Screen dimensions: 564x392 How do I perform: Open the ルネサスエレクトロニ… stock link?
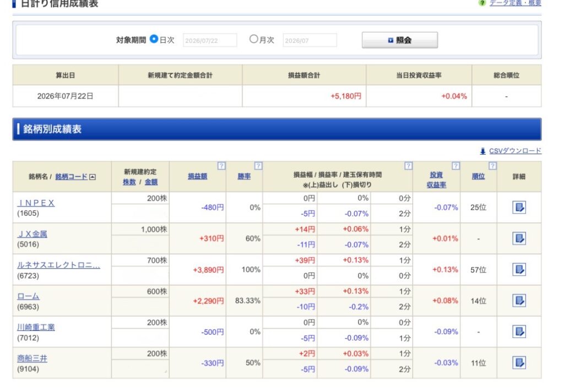(58, 265)
